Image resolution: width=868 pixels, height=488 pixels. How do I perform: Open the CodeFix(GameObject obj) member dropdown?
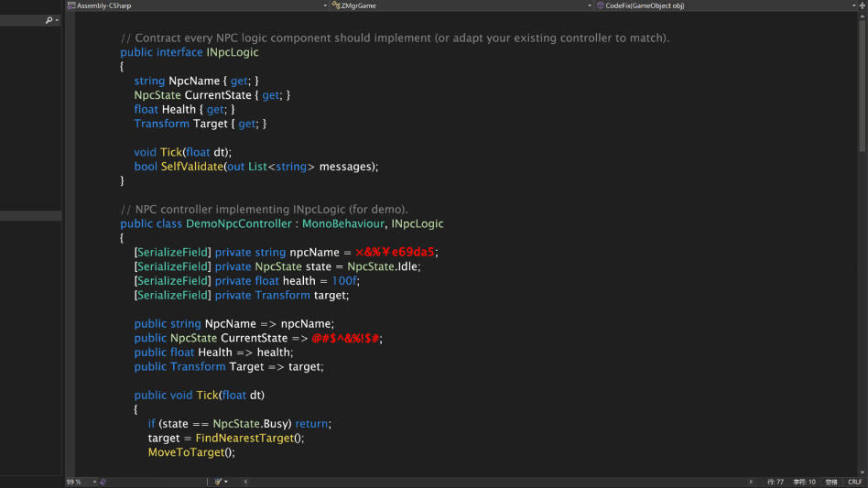click(x=852, y=5)
